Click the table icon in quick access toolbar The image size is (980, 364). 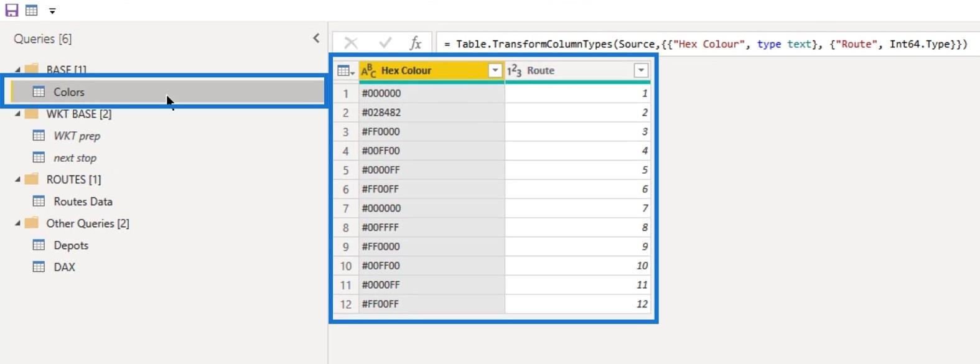[31, 11]
